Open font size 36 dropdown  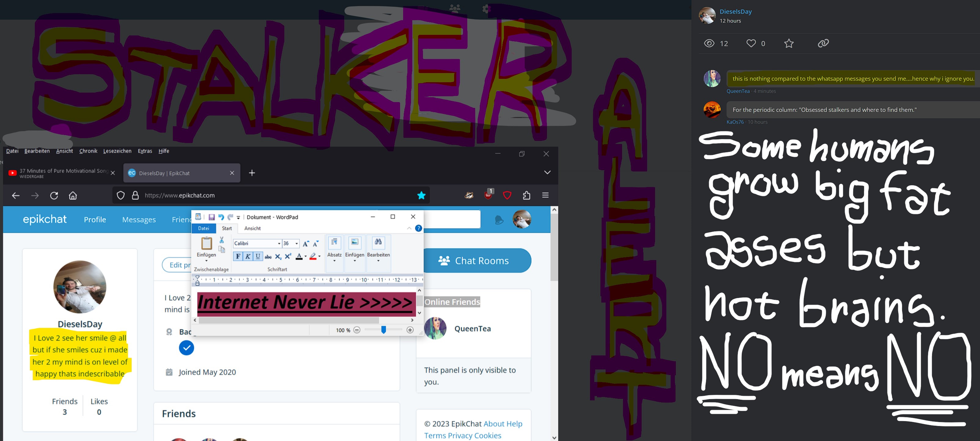pos(297,243)
